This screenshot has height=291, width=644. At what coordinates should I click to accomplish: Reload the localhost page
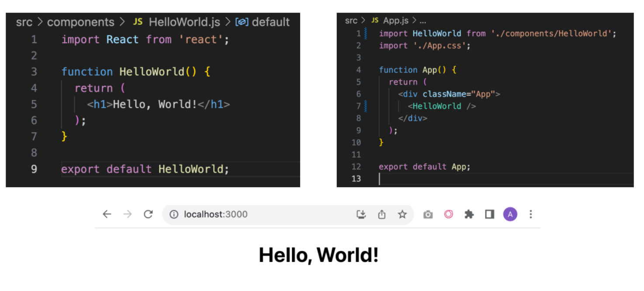click(148, 214)
